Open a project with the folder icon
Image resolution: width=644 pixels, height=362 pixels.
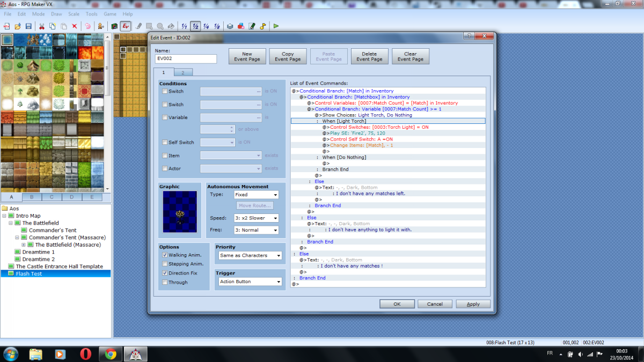point(18,26)
